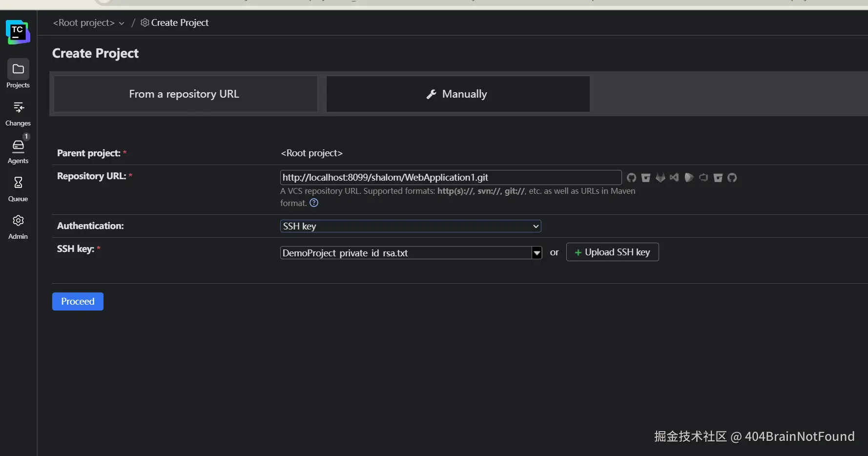Open the build Queue
868x456 pixels.
pyautogui.click(x=18, y=188)
